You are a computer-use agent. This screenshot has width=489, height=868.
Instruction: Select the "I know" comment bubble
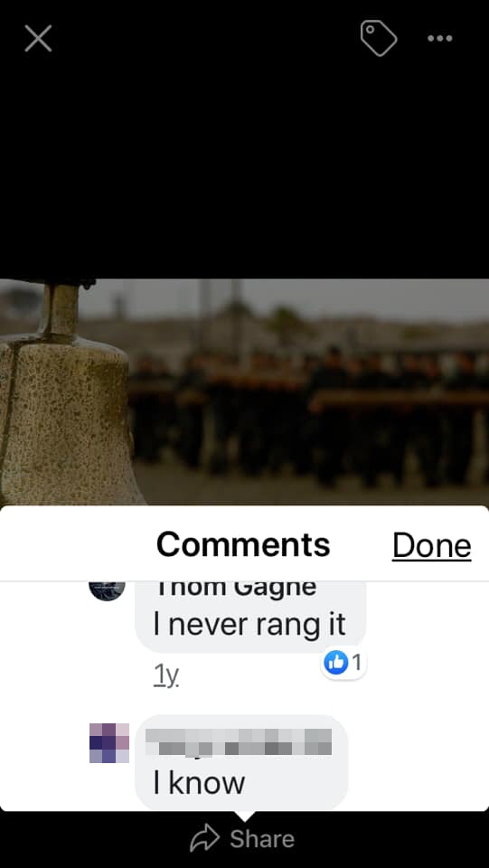pos(241,763)
